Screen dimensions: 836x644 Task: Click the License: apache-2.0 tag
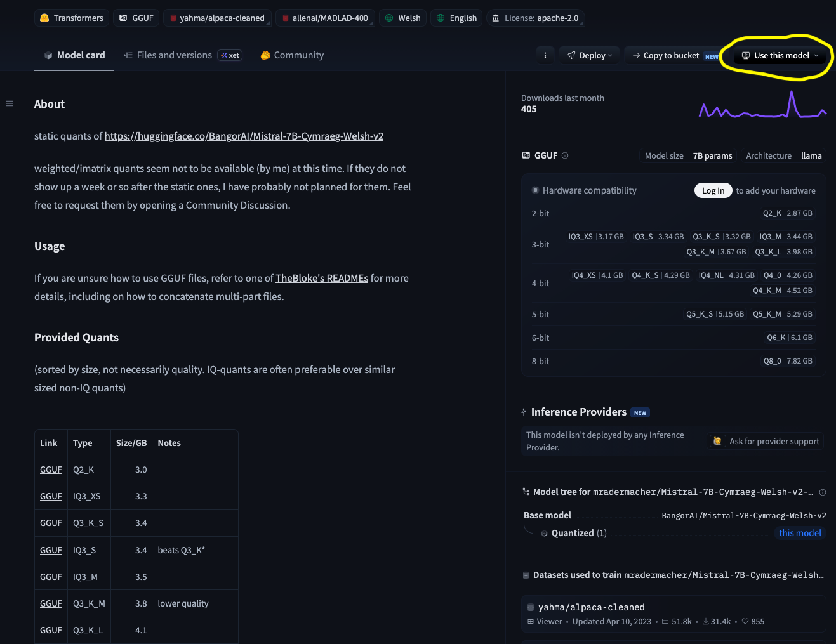535,18
